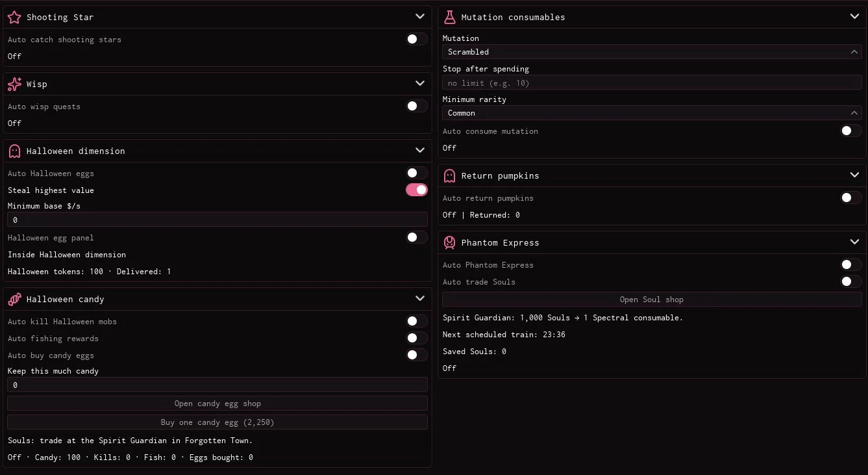Viewport: 868px width, 475px height.
Task: Collapse the Mutation consumables section chevron
Action: pyautogui.click(x=854, y=16)
